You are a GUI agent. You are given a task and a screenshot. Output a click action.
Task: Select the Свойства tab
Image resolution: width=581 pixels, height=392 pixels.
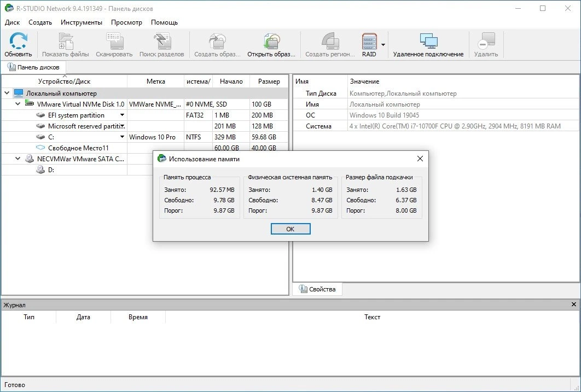click(317, 289)
